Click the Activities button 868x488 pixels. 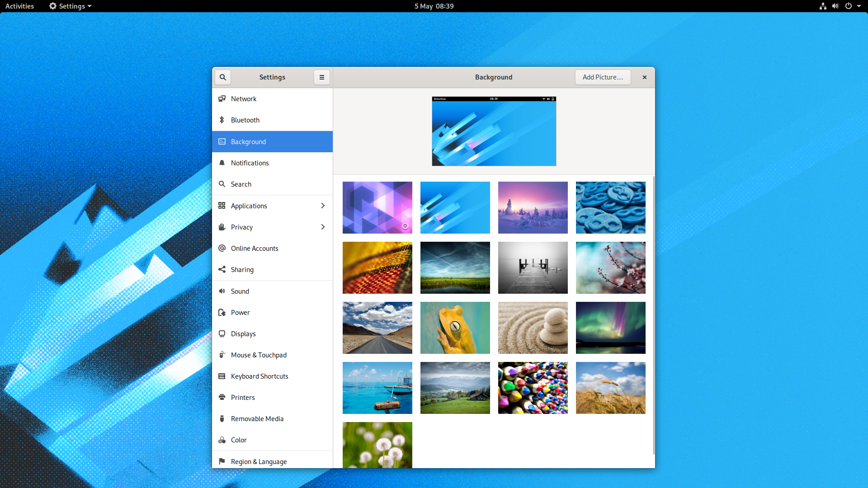19,6
